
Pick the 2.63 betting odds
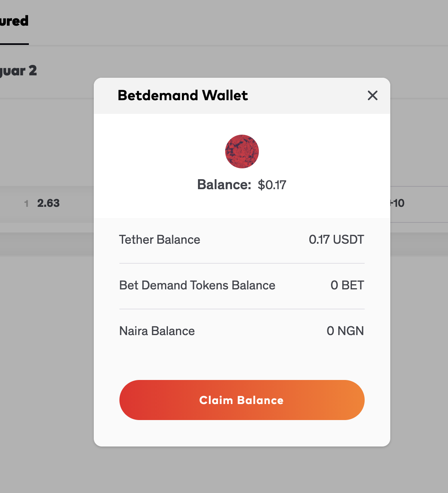pyautogui.click(x=48, y=203)
